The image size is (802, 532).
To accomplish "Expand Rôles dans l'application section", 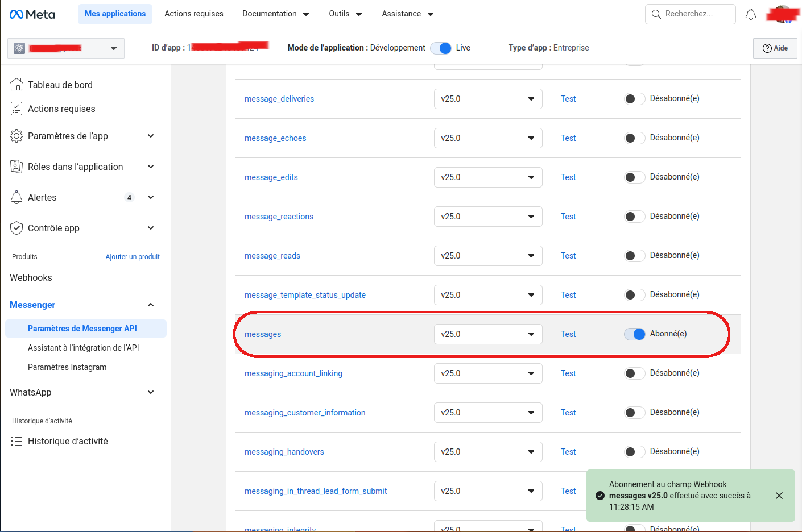I will click(x=151, y=167).
